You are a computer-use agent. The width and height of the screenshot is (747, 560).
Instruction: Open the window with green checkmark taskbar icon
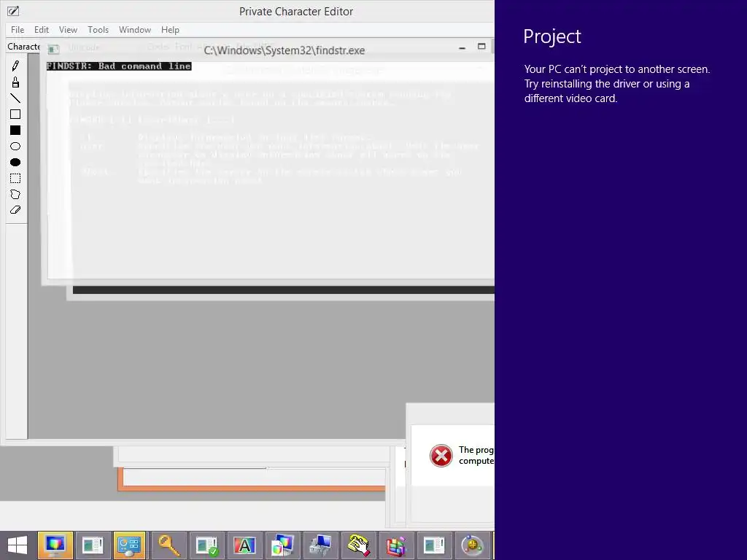[206, 545]
